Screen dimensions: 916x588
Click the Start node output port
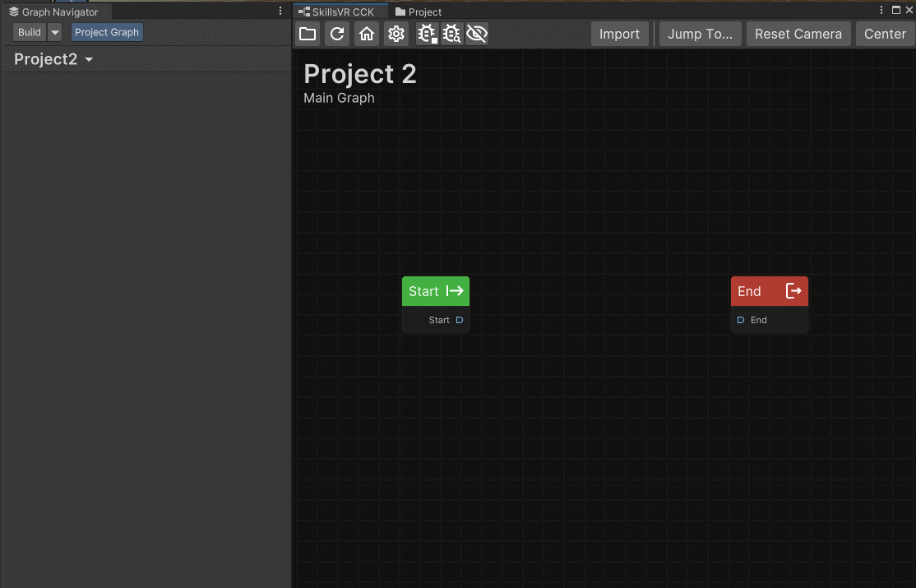[460, 320]
